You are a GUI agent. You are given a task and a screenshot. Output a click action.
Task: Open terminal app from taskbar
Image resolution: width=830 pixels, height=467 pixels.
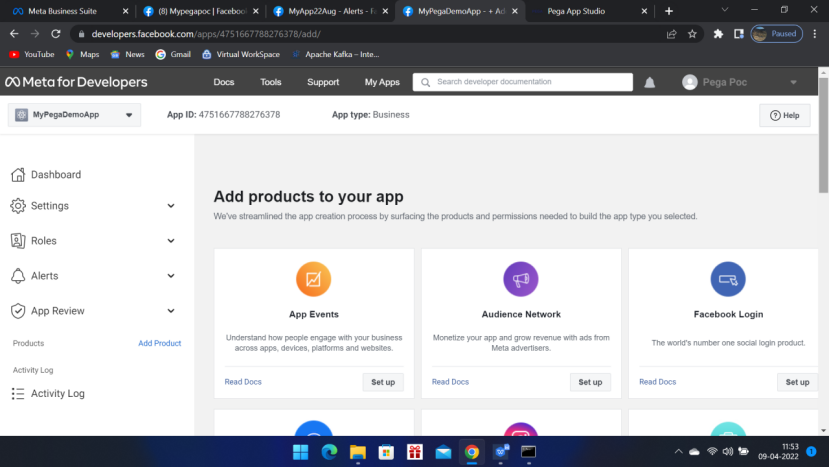[x=528, y=452]
